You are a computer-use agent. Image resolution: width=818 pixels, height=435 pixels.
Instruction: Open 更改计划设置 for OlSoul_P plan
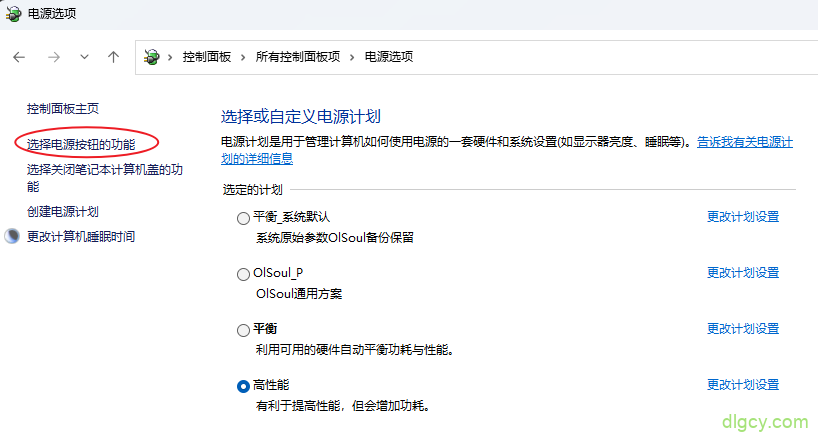tap(742, 273)
